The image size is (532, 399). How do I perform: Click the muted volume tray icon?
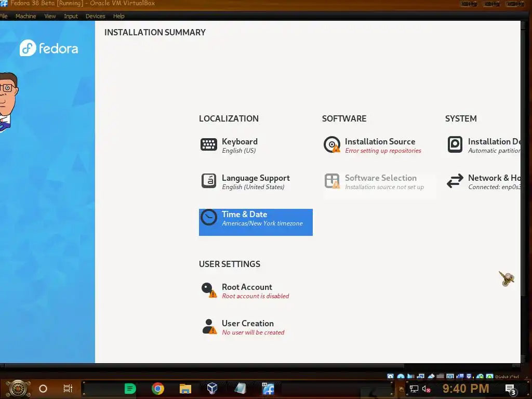click(426, 389)
